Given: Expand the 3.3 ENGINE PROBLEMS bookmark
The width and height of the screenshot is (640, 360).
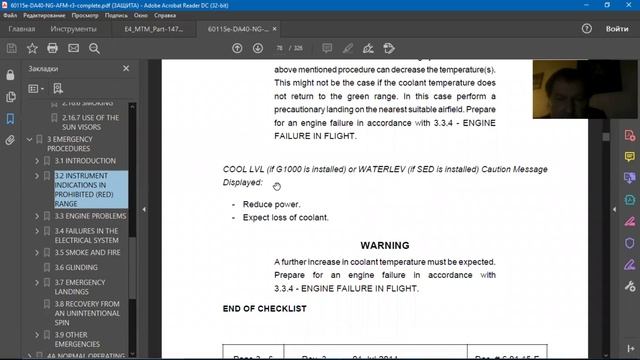Looking at the screenshot, I should tap(37, 216).
